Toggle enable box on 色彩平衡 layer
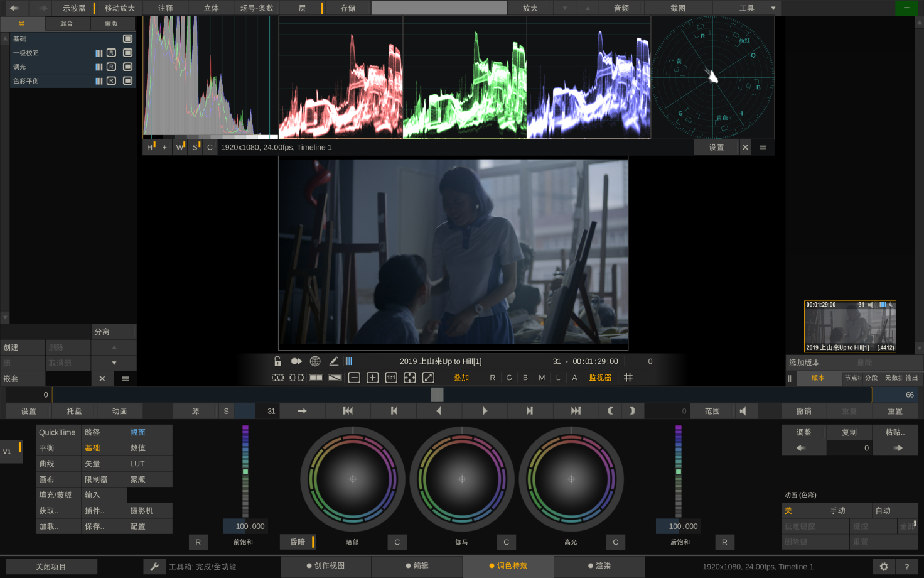924x578 pixels. tap(127, 80)
